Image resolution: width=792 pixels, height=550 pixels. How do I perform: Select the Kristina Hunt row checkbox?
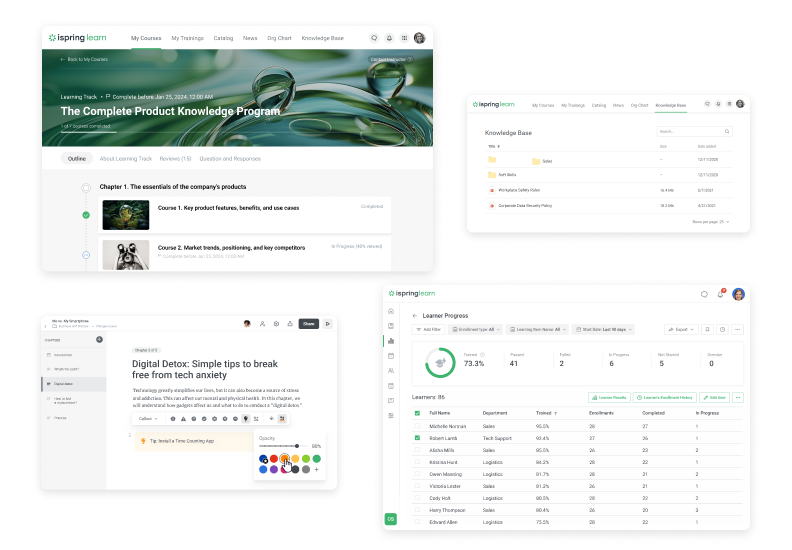point(417,462)
